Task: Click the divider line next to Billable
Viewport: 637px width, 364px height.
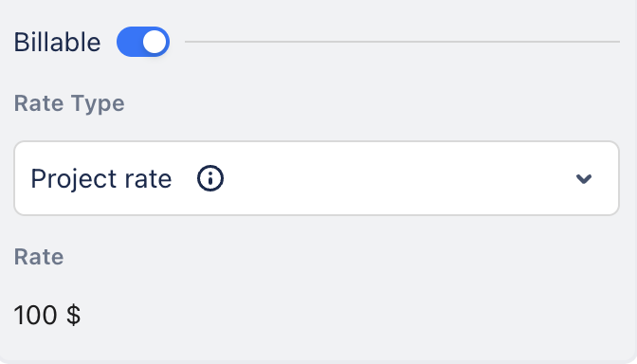Action: tap(402, 42)
